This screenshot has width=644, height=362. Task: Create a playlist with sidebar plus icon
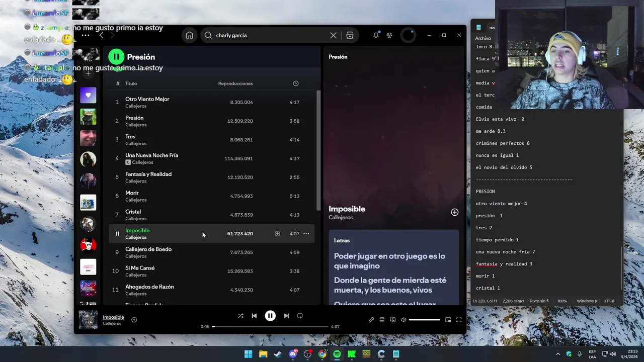[x=88, y=73]
